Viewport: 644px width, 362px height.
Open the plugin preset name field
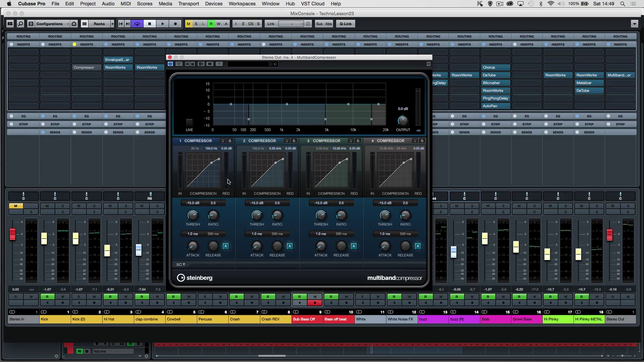click(x=249, y=64)
